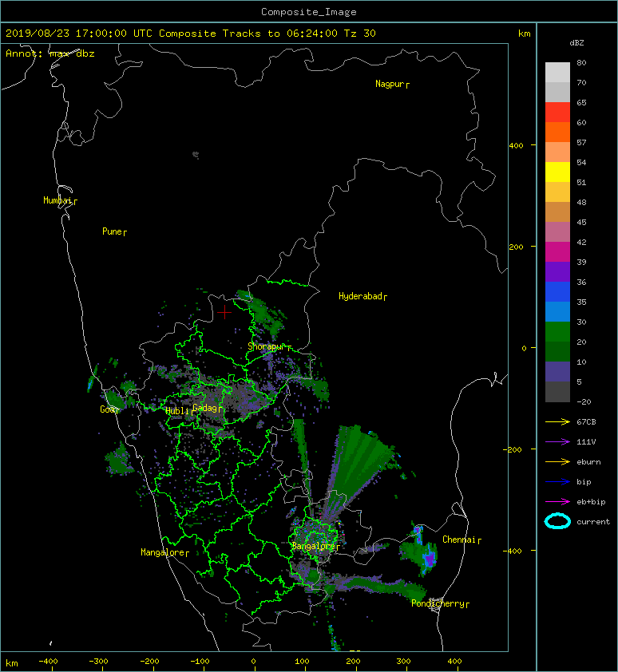Click the magenta eb+bip arrow in legend

[x=557, y=501]
